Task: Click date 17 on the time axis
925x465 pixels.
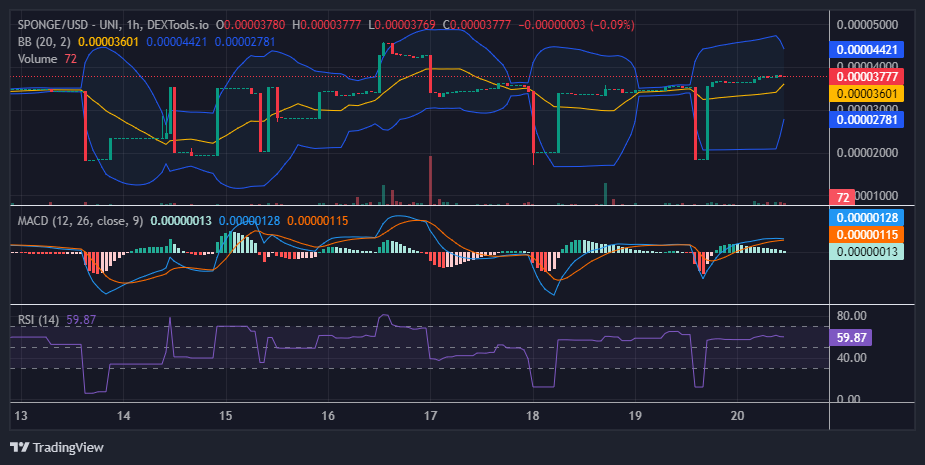Action: coord(431,416)
